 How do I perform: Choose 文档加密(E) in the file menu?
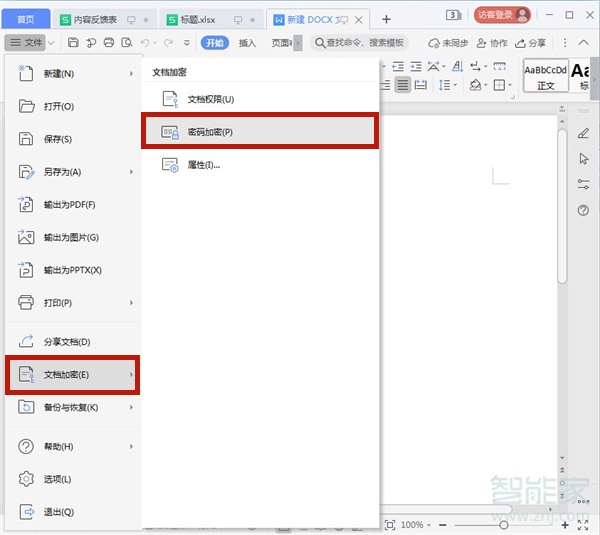[x=73, y=375]
